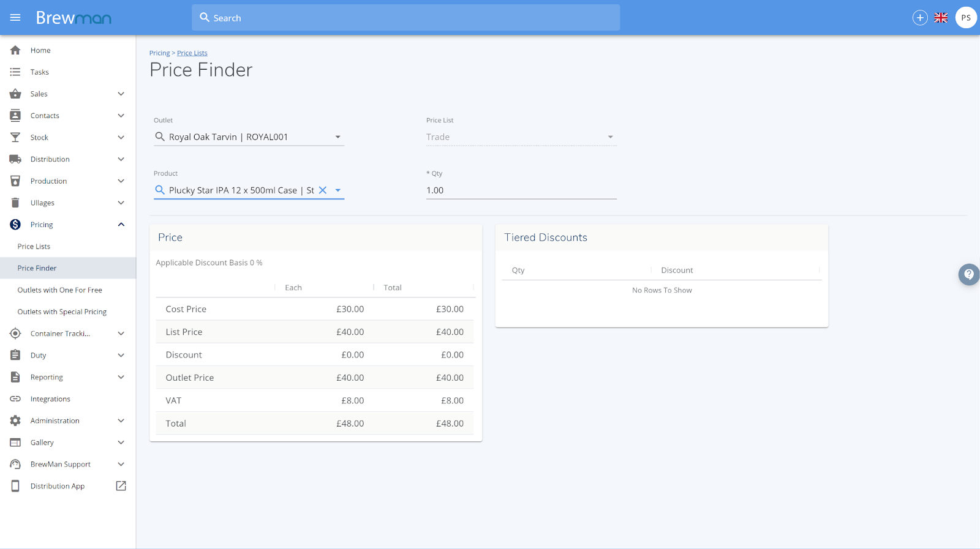
Task: Click the Pricing breadcrumb text
Action: point(159,53)
